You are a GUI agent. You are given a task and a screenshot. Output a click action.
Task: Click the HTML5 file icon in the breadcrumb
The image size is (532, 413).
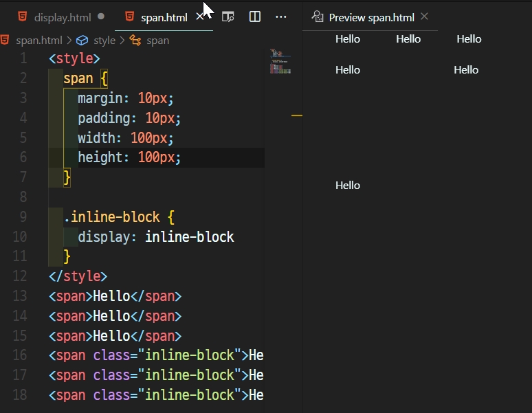(x=5, y=40)
